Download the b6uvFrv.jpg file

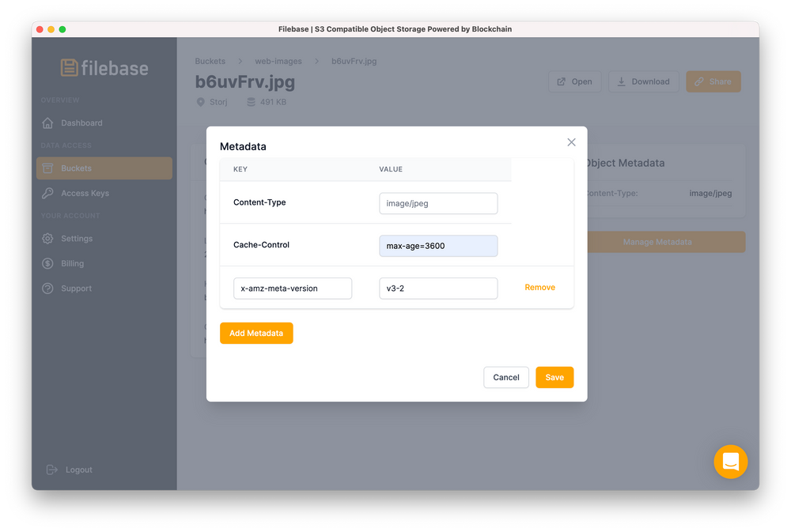click(643, 81)
